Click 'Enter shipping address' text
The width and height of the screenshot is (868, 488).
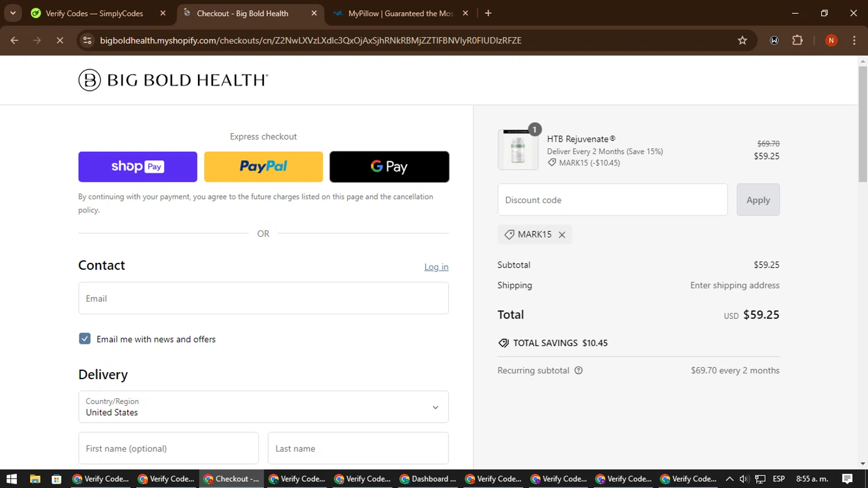point(735,285)
